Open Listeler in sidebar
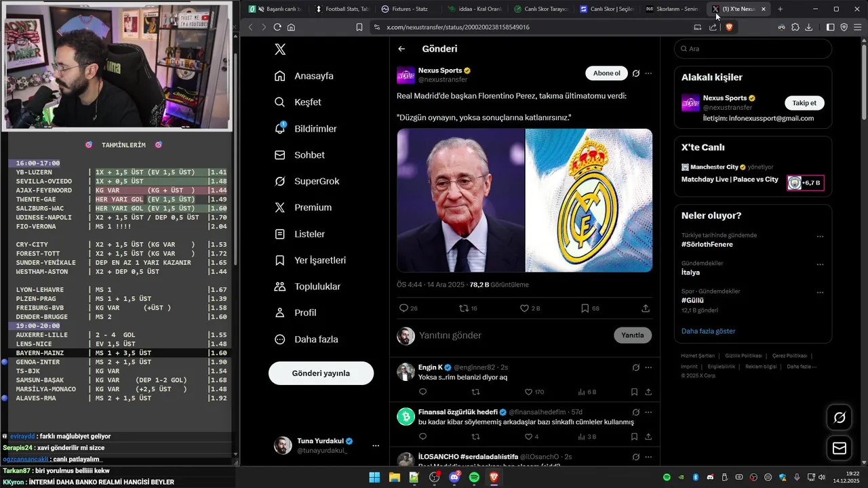The height and width of the screenshot is (488, 868). [299, 234]
